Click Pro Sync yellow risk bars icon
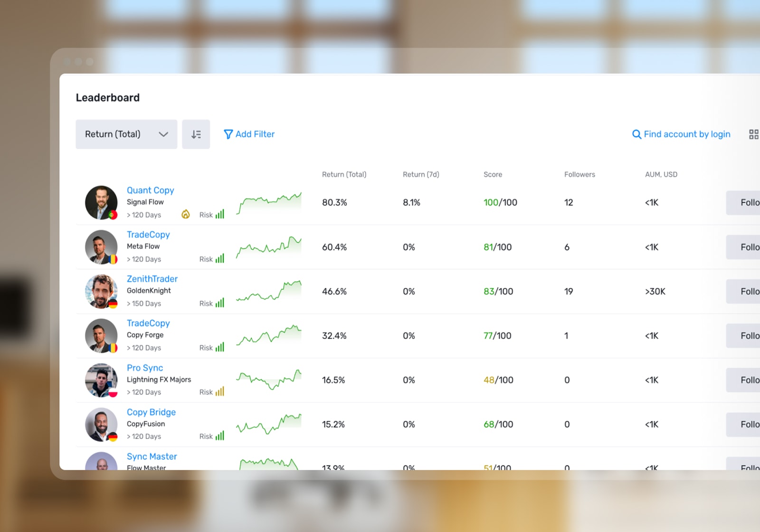 tap(219, 392)
